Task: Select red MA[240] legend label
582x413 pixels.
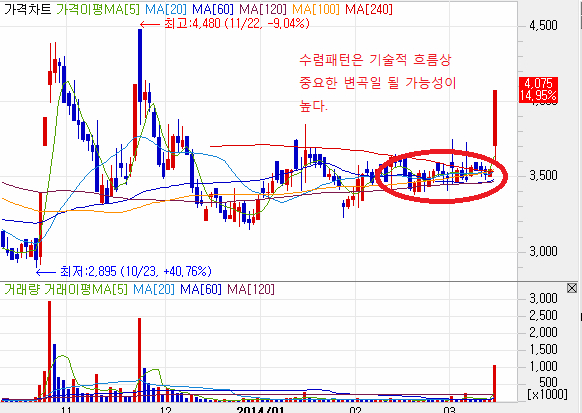Action: tap(369, 9)
